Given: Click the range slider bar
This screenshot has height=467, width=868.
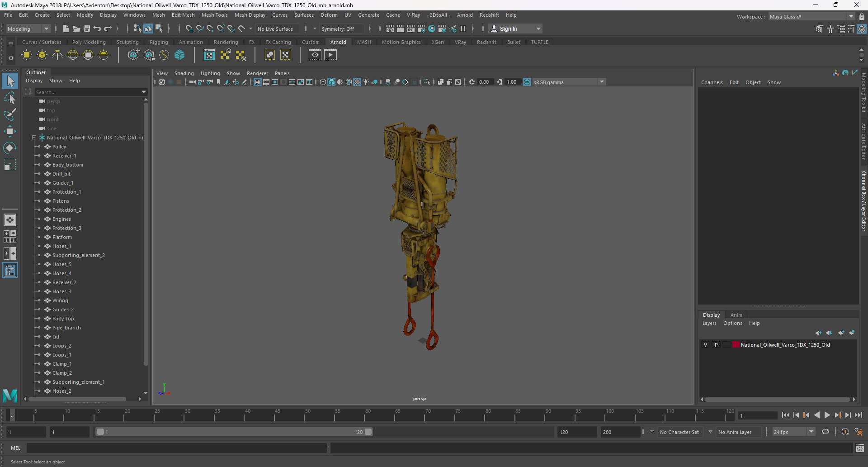Looking at the screenshot, I should 235,432.
